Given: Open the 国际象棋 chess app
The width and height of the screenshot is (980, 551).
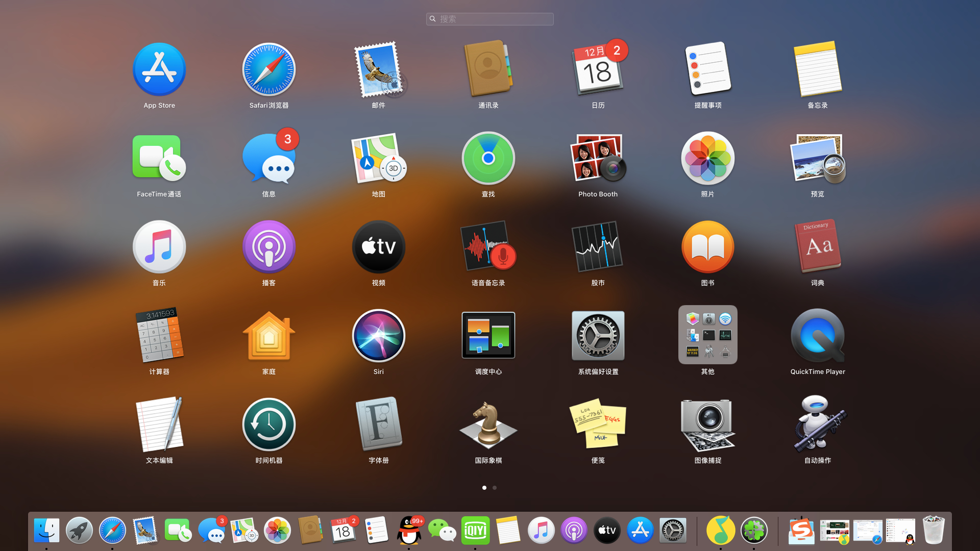Looking at the screenshot, I should pos(488,424).
